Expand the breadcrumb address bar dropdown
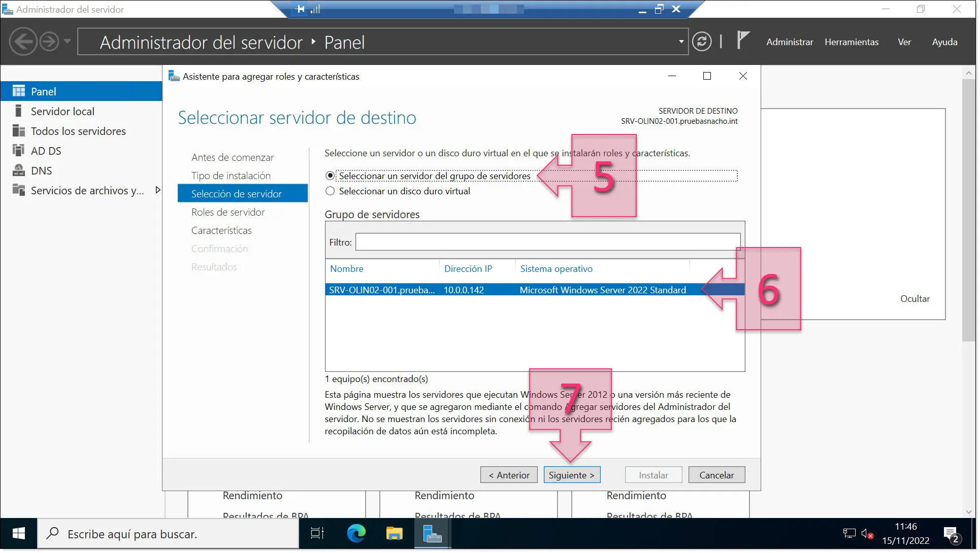980x553 pixels. 681,42
